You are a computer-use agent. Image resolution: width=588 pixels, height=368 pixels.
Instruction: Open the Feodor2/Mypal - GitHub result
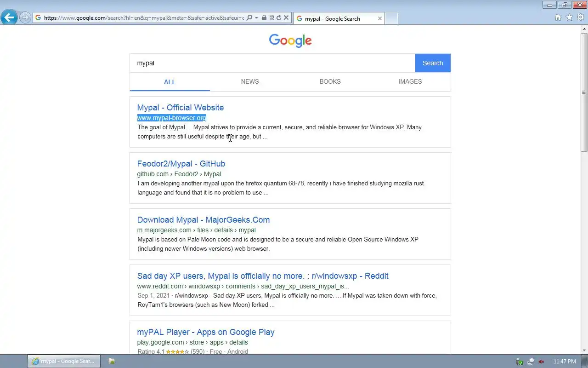tap(181, 164)
